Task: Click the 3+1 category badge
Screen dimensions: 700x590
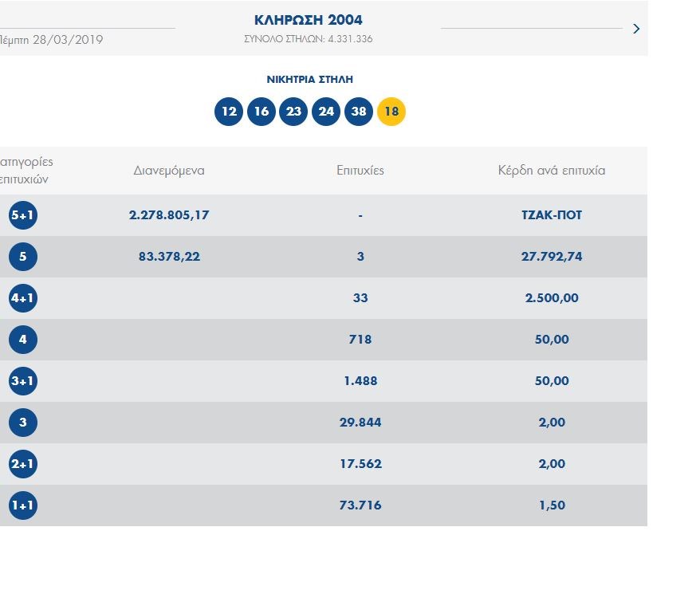Action: [x=22, y=381]
